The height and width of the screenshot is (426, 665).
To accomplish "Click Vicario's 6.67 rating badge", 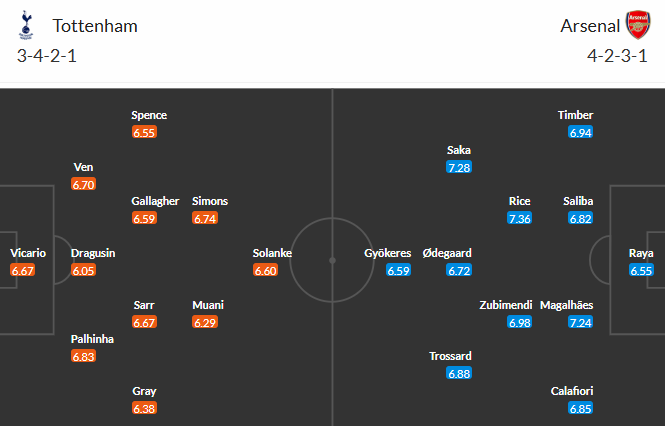I will [x=22, y=270].
